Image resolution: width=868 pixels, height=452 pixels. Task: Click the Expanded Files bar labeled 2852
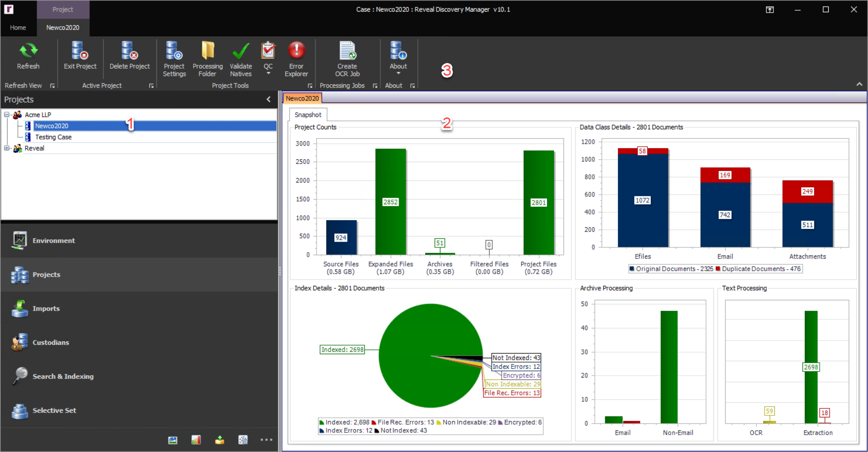pos(391,201)
